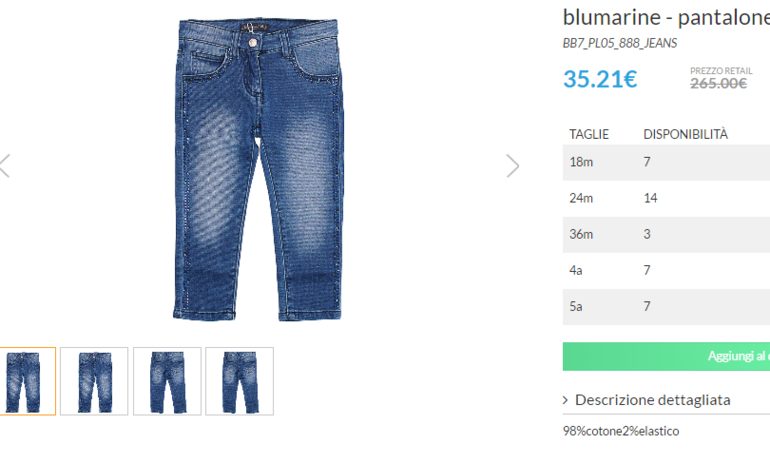Viewport: 770px width, 463px height.
Task: Click the blumarine product title
Action: coord(666,17)
